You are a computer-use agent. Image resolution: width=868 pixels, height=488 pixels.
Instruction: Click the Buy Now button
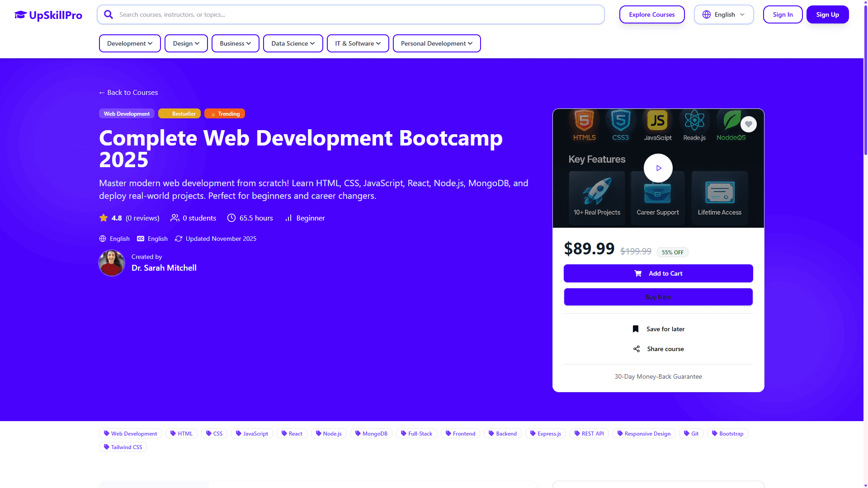pos(658,297)
